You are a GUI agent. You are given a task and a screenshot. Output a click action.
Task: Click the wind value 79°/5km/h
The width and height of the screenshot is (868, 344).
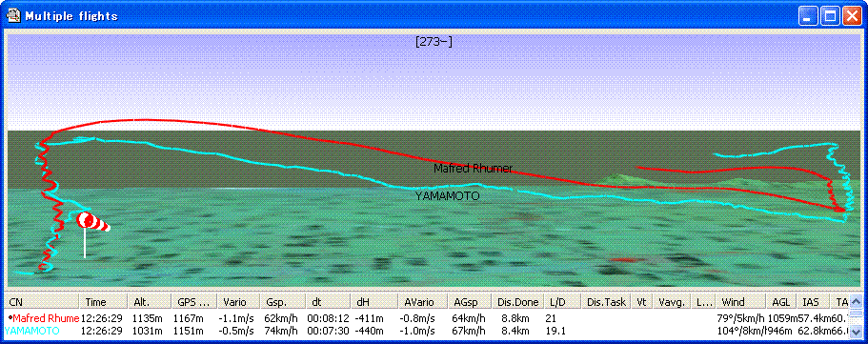(x=739, y=318)
